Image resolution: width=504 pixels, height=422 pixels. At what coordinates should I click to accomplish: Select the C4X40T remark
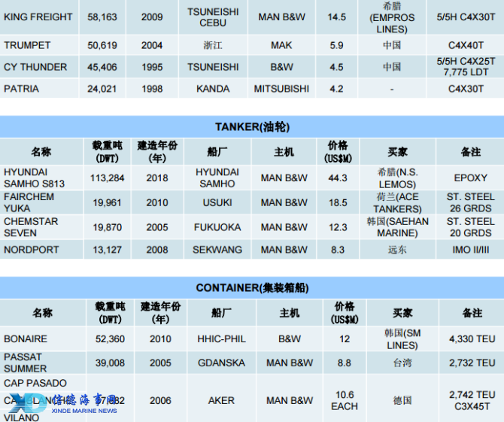click(x=466, y=45)
